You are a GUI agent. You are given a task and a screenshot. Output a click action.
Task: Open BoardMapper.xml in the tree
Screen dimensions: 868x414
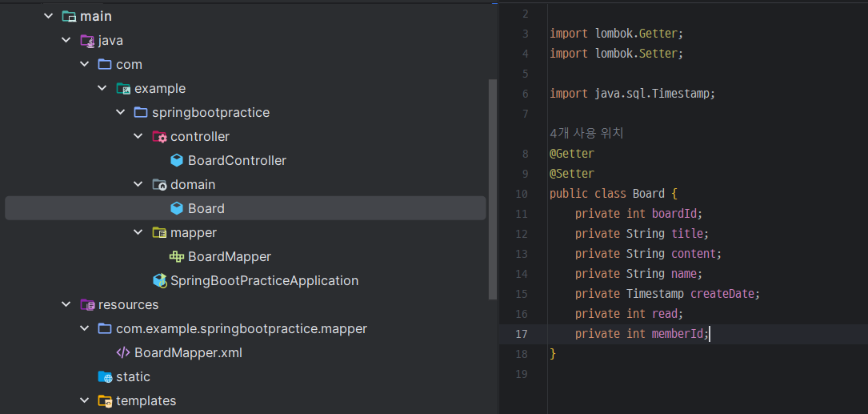click(x=188, y=353)
